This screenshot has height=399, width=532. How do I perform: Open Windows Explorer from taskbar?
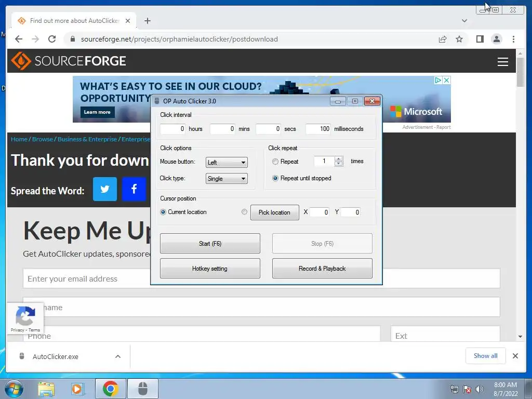[46, 389]
